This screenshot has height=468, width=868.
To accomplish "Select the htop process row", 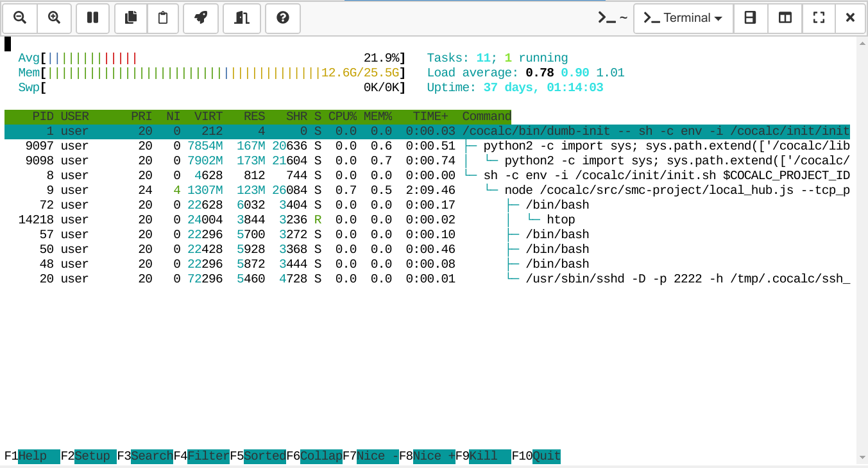I will coord(427,220).
